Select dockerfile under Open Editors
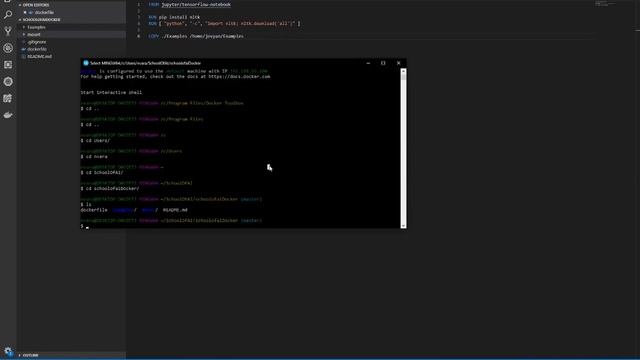The image size is (640, 360). click(x=71, y=12)
